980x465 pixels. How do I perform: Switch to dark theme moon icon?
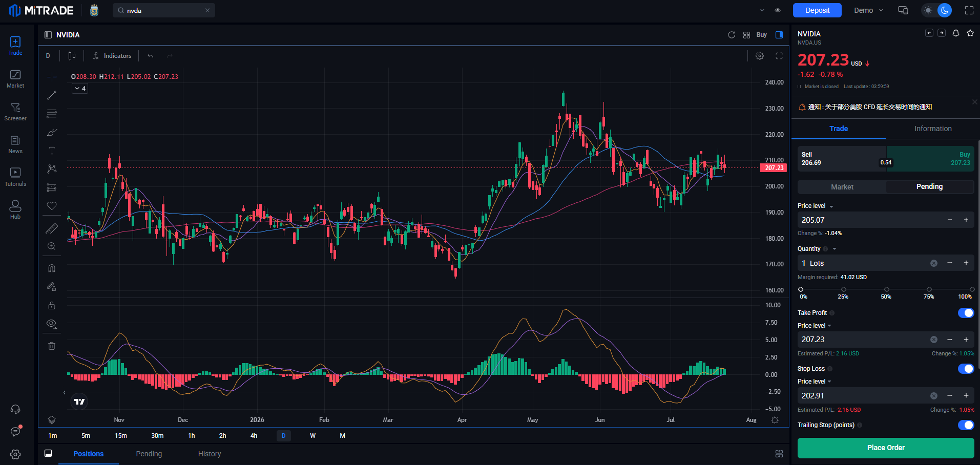(945, 10)
